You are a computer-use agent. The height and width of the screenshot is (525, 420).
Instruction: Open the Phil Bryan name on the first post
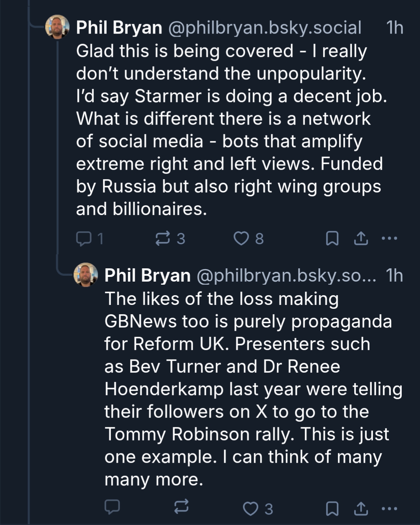[x=119, y=28]
